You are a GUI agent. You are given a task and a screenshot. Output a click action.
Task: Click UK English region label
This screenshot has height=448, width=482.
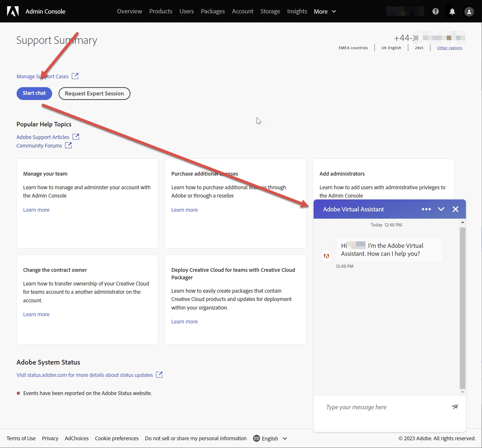point(391,48)
